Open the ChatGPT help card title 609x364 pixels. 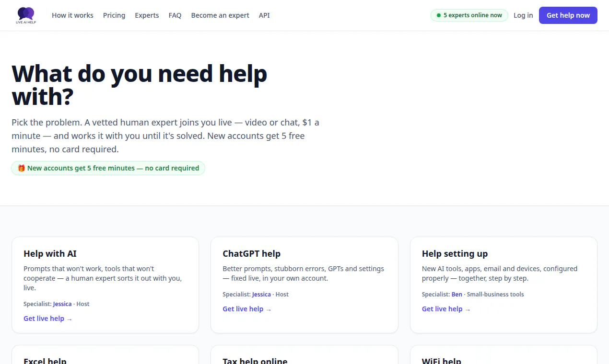(x=251, y=254)
